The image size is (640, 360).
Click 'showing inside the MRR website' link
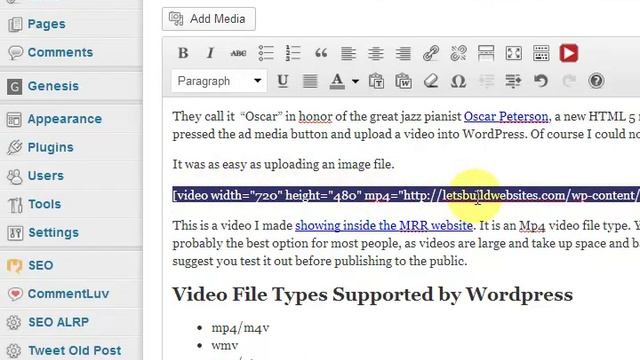(x=384, y=226)
